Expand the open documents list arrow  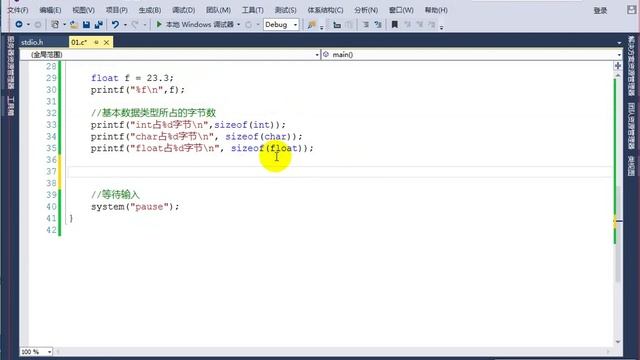pyautogui.click(x=619, y=42)
